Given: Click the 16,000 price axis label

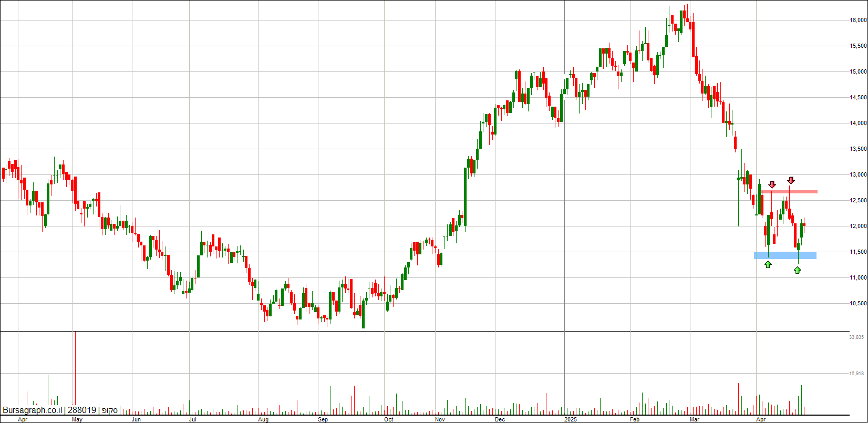Looking at the screenshot, I should 858,20.
